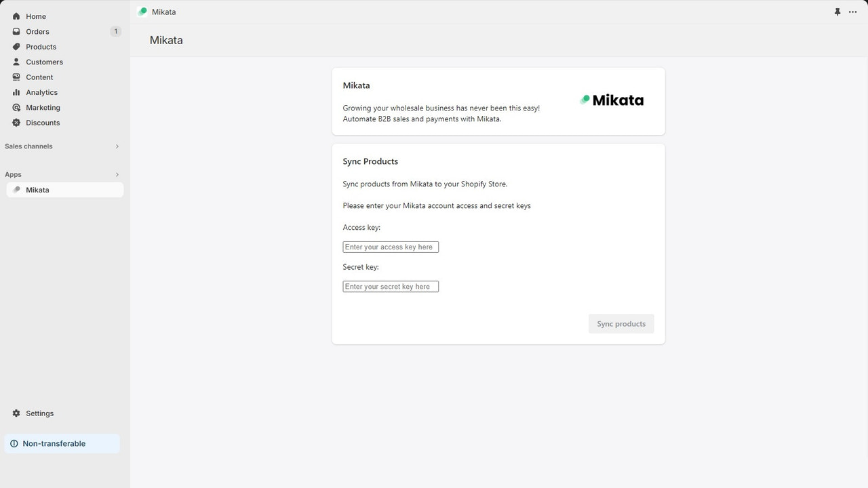This screenshot has height=488, width=868.
Task: Select the Mikata app entry
Action: 65,190
